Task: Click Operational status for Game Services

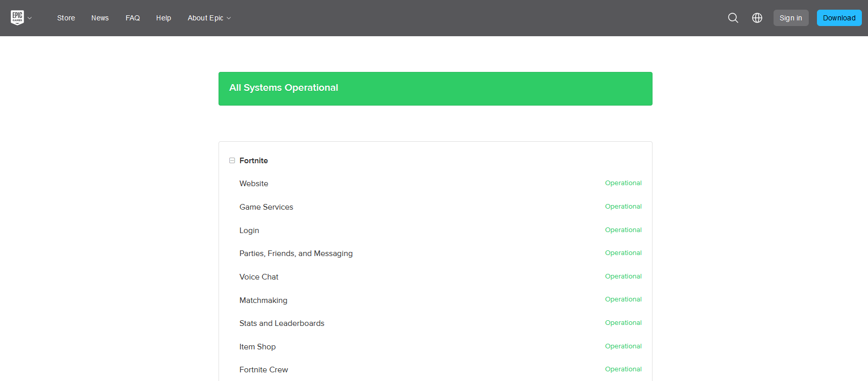Action: (x=623, y=207)
